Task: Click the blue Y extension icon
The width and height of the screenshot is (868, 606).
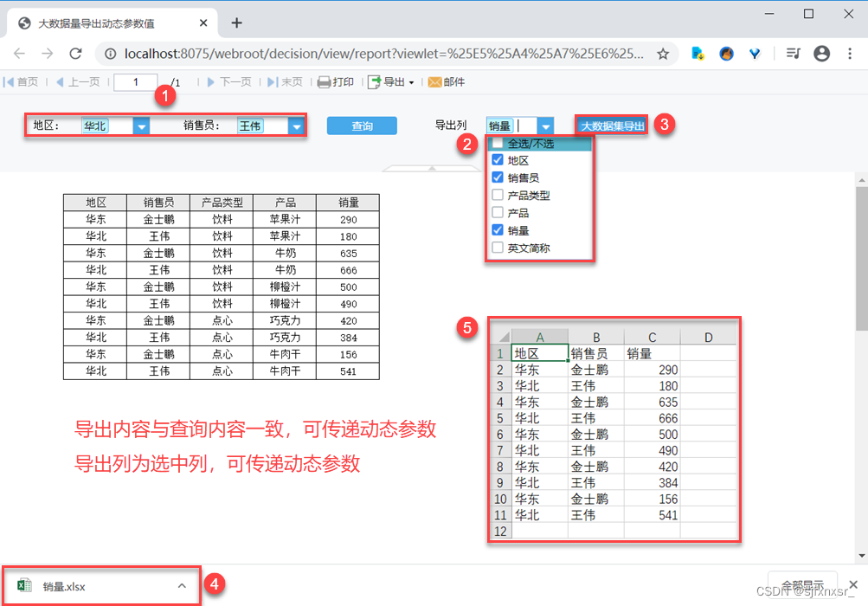Action: 755,53
